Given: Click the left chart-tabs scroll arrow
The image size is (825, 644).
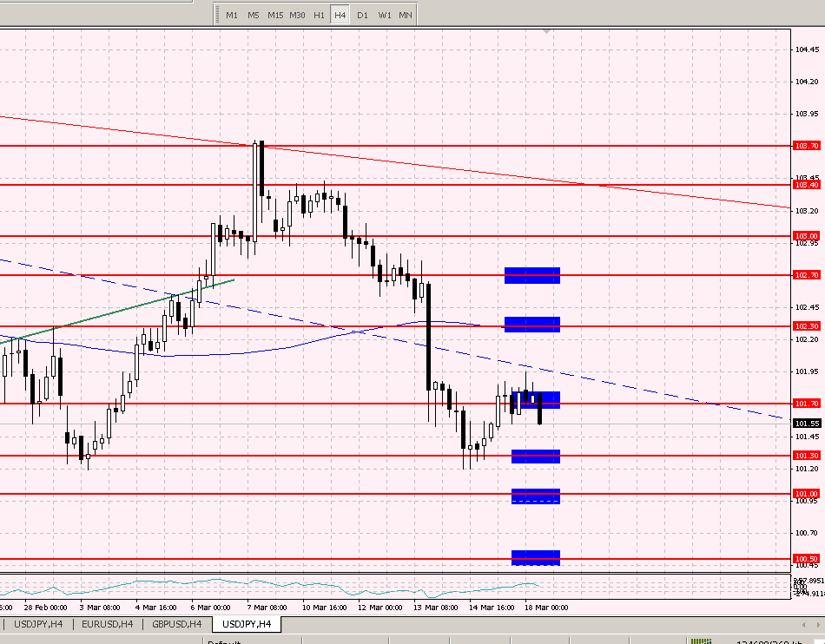Looking at the screenshot, I should point(804,625).
